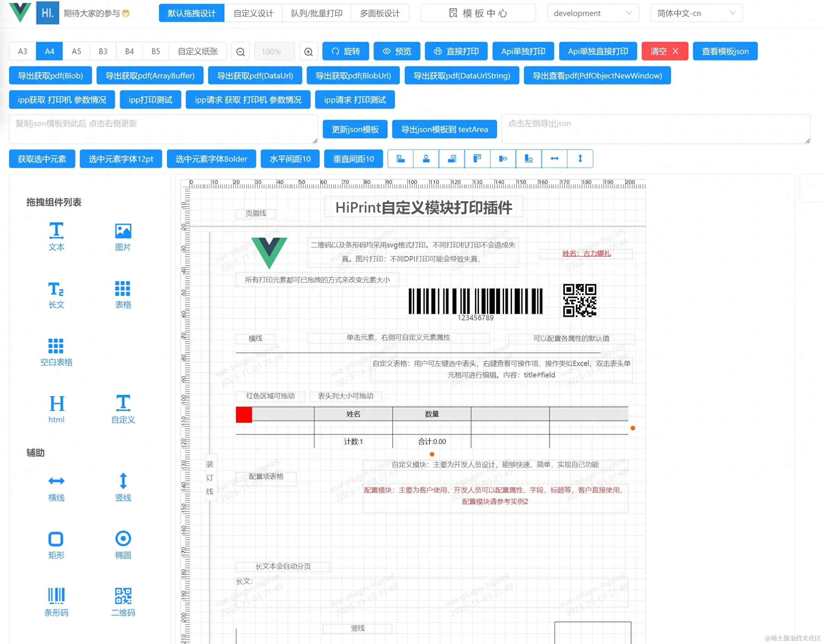Select the B5 paper size option

click(156, 51)
